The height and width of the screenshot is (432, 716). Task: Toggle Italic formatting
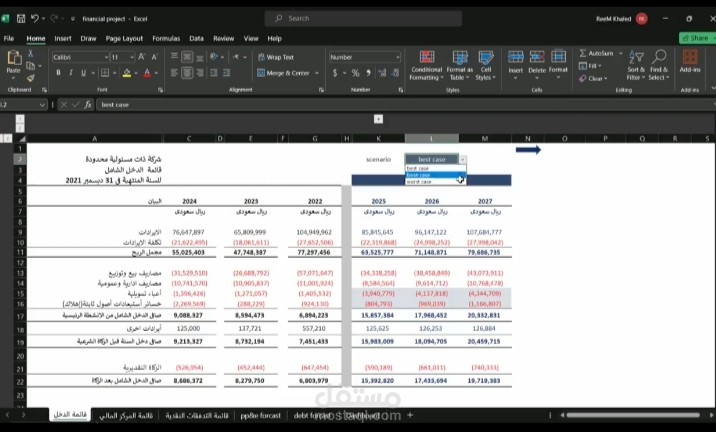point(71,73)
